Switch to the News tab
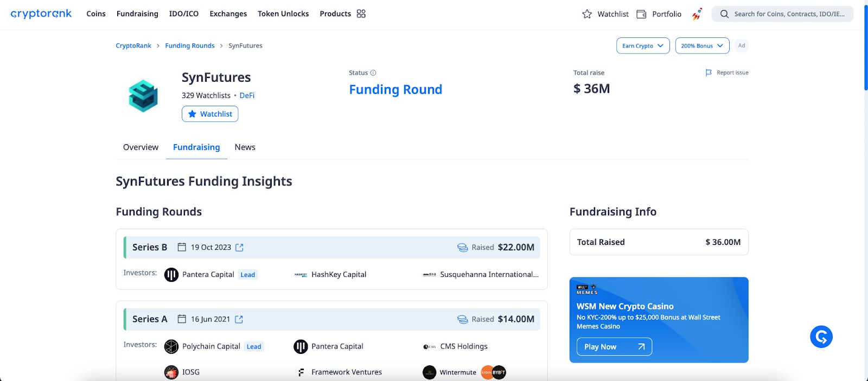This screenshot has width=868, height=381. [x=245, y=147]
